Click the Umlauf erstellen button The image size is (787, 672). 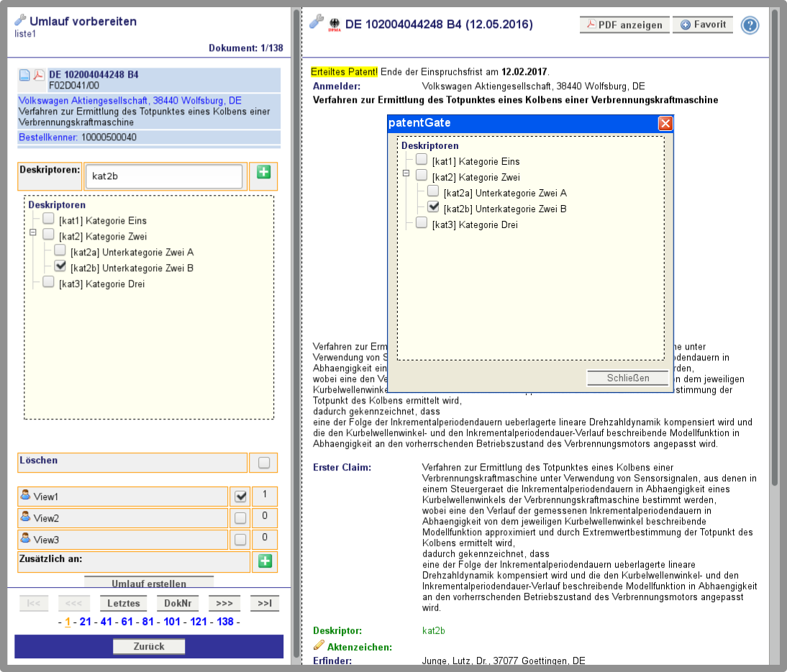pos(149,582)
